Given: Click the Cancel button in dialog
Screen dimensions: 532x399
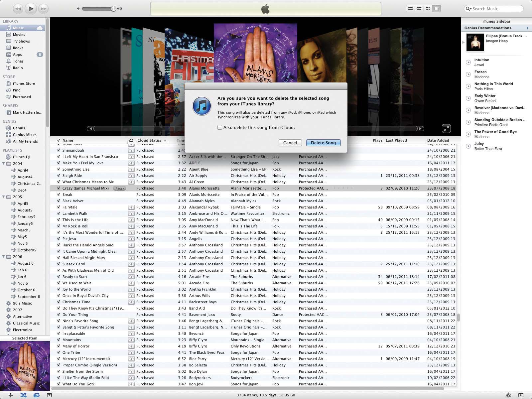Looking at the screenshot, I should tap(290, 143).
